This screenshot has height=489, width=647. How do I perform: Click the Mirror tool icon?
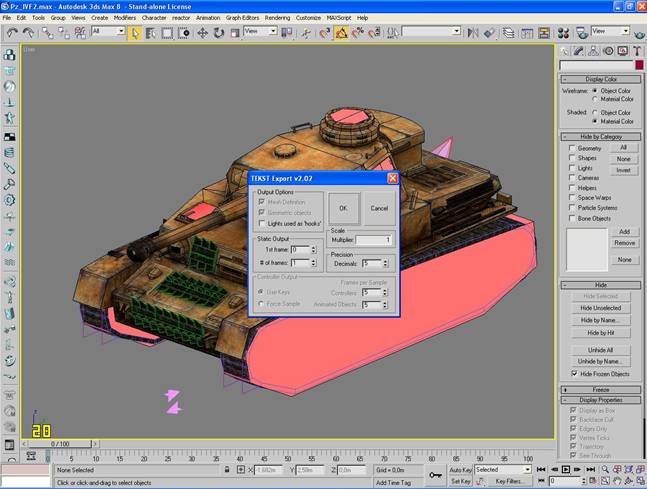pyautogui.click(x=472, y=33)
